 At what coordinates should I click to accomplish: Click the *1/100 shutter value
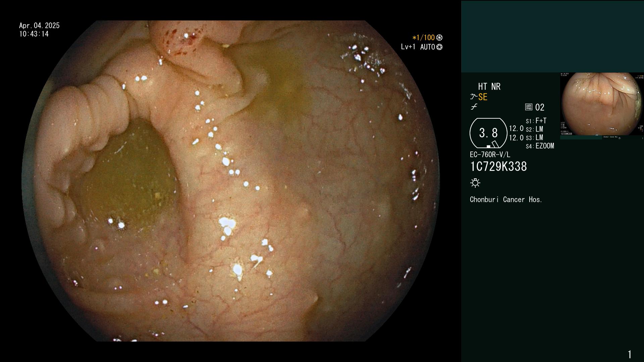click(x=424, y=38)
